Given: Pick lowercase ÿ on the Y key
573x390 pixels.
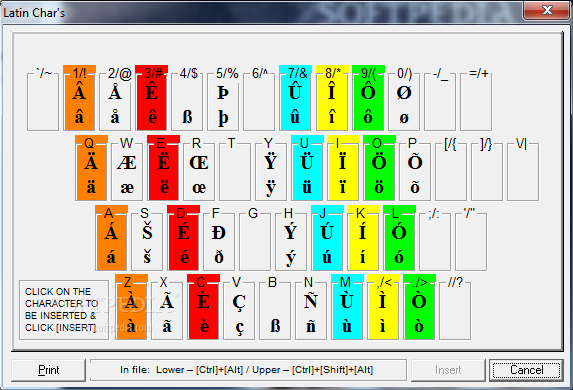Looking at the screenshot, I should (270, 188).
